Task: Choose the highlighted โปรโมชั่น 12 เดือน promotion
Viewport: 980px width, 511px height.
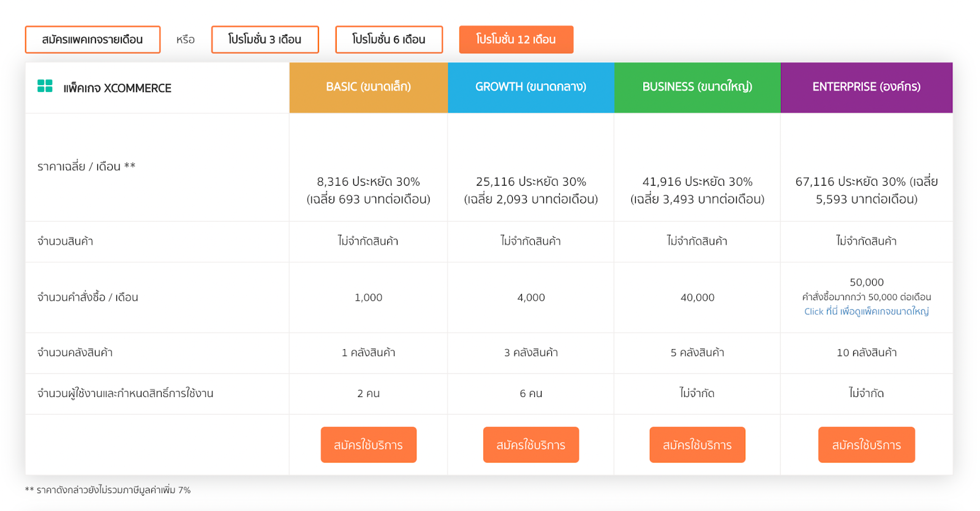Action: click(x=516, y=39)
